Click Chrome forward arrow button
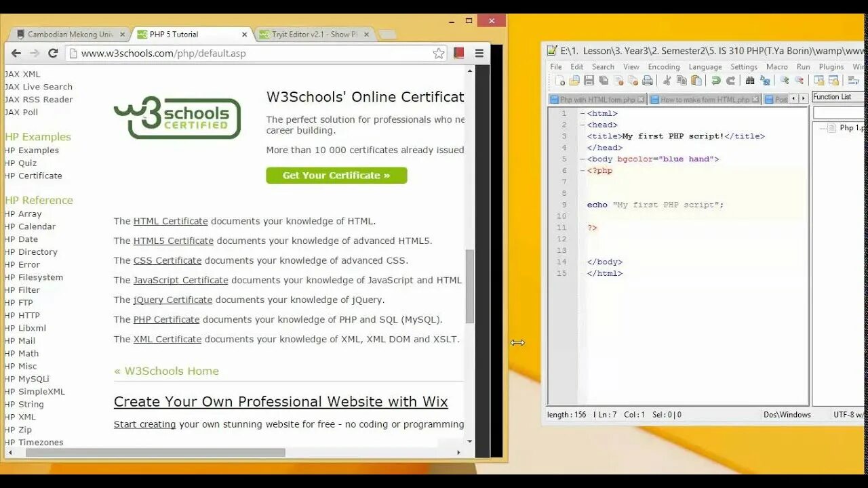The image size is (868, 488). click(x=35, y=53)
